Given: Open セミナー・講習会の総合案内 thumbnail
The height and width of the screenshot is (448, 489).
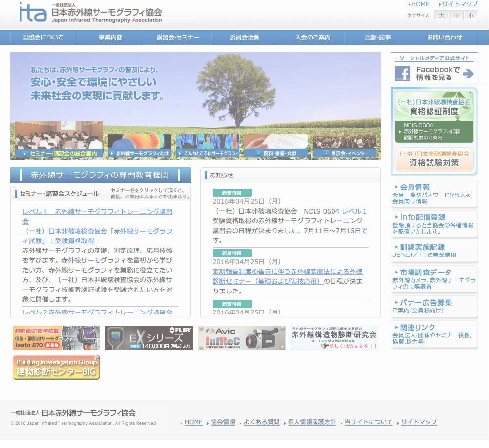Looking at the screenshot, I should 59,139.
